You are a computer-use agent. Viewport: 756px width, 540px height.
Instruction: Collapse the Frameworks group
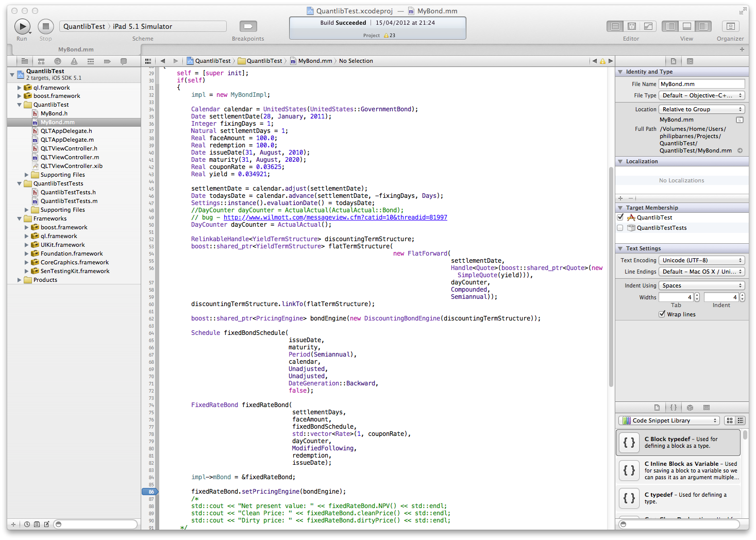[x=20, y=218]
